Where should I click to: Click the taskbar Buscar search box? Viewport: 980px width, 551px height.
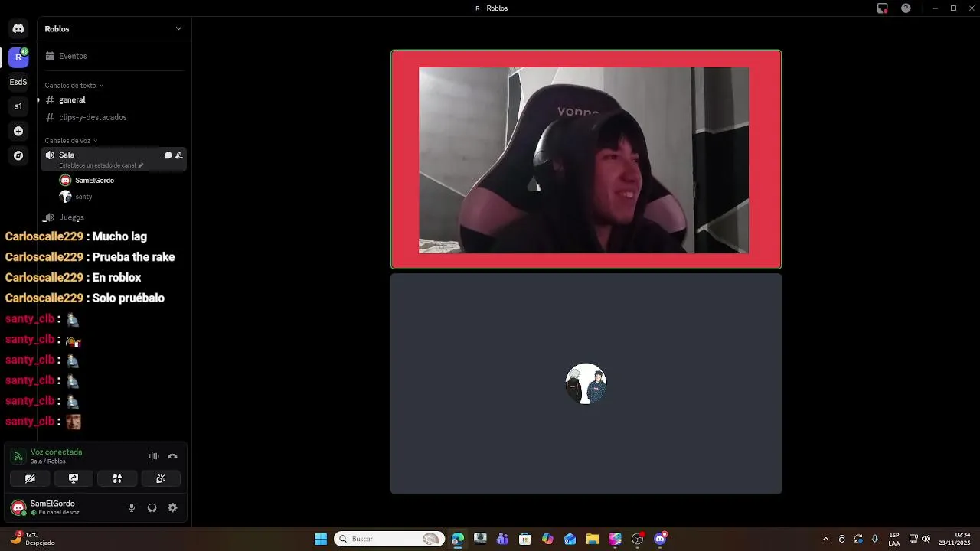pyautogui.click(x=389, y=539)
